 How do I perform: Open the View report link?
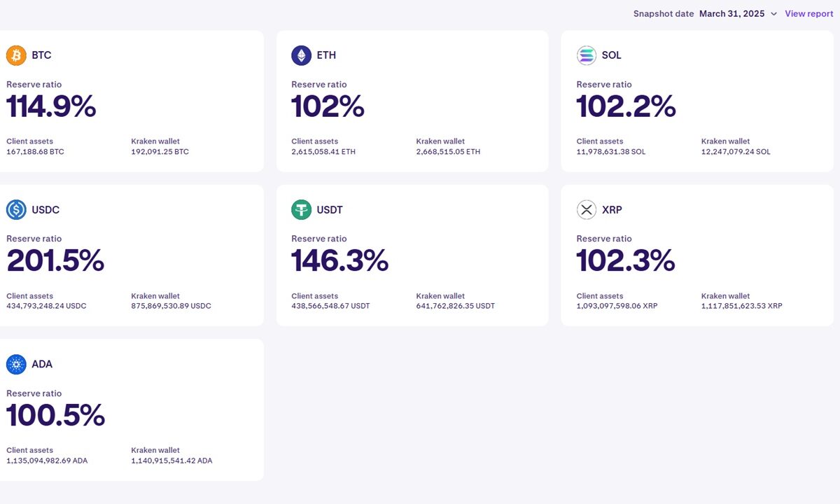tap(809, 14)
